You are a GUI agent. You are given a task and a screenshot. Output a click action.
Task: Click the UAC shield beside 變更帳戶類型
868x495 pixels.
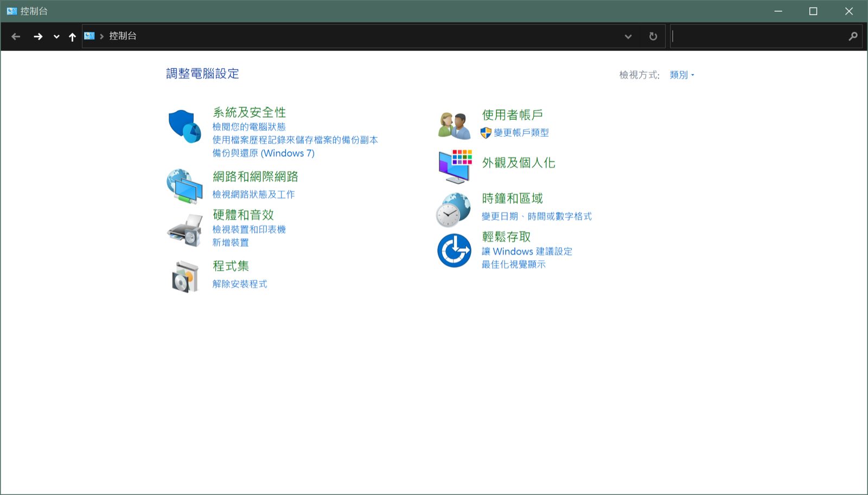(x=486, y=132)
